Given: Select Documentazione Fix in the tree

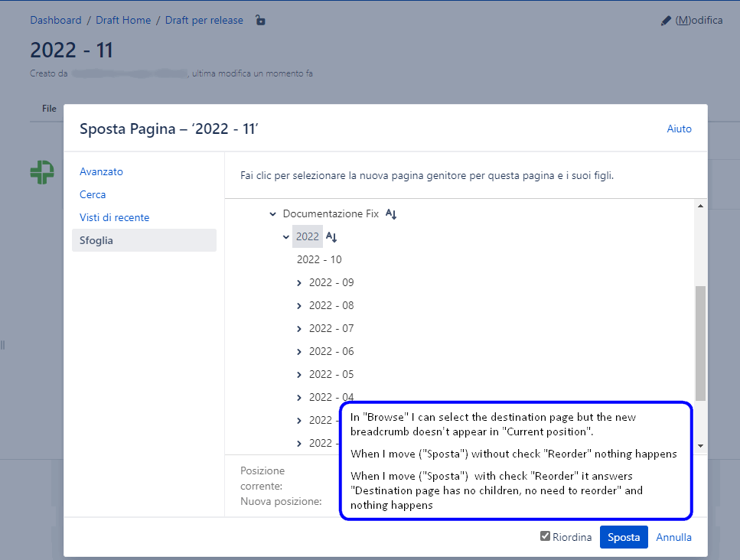Looking at the screenshot, I should click(x=331, y=213).
